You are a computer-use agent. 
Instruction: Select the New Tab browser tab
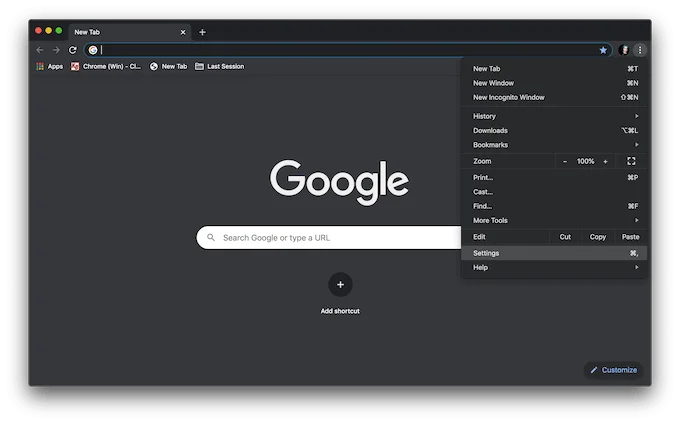click(129, 32)
